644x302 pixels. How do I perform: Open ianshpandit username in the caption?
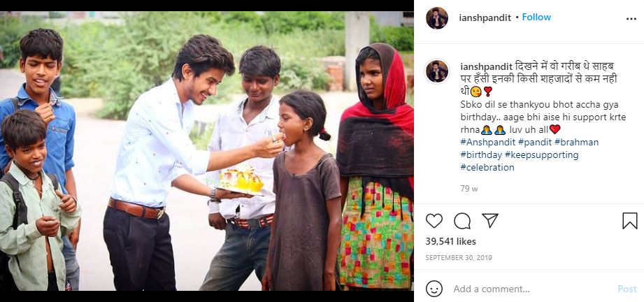coord(486,66)
